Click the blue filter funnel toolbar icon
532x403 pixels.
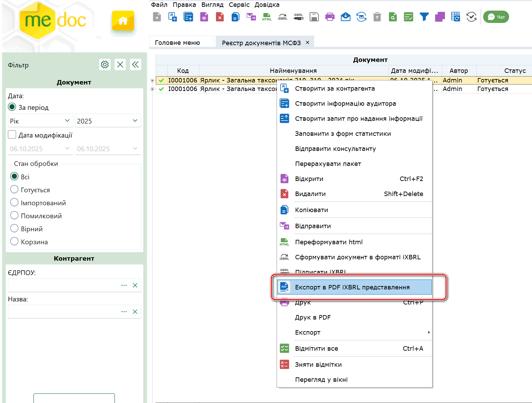[x=424, y=17]
